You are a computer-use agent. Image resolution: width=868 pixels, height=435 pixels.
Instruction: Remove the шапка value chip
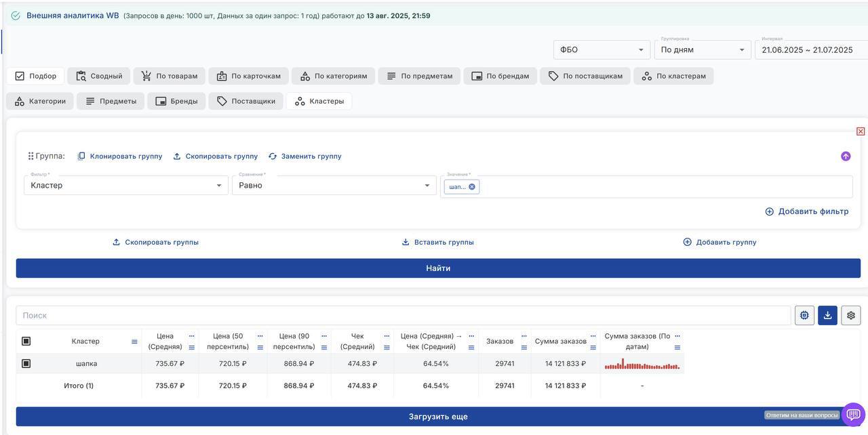tap(472, 186)
